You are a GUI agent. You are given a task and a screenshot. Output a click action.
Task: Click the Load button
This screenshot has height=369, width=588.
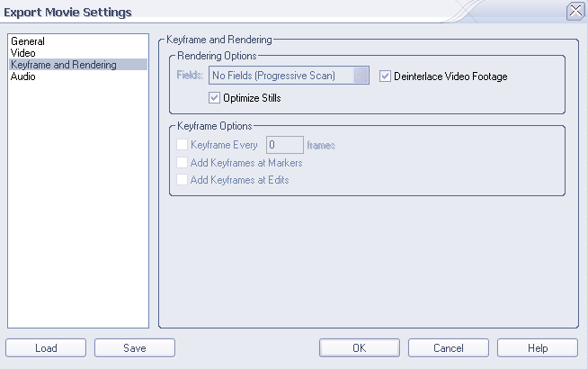pos(46,348)
